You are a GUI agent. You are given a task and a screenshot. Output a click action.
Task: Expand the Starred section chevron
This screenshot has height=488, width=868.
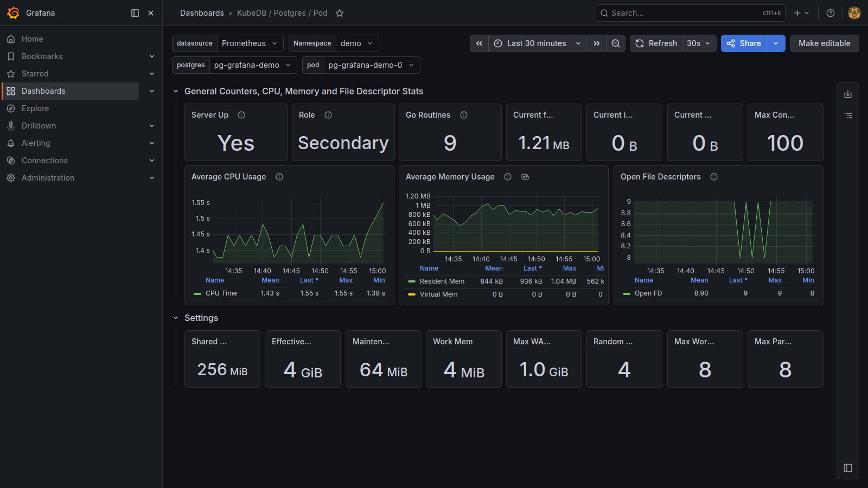tap(152, 74)
